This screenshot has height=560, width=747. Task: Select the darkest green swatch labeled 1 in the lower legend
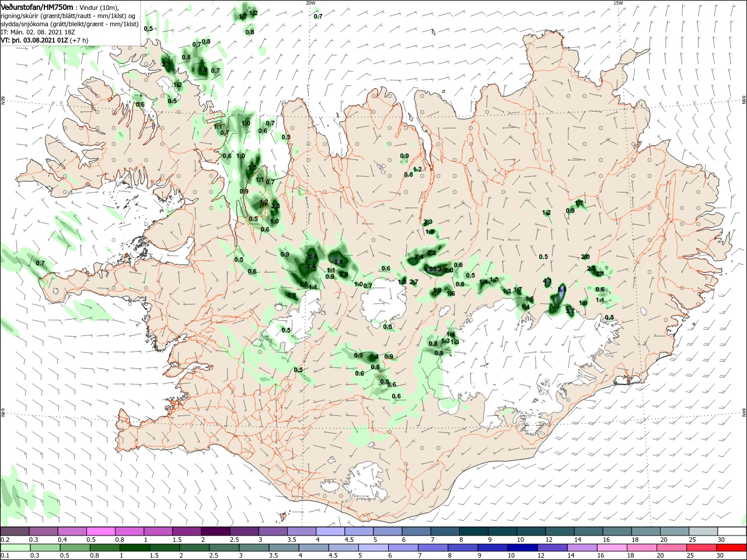135,548
